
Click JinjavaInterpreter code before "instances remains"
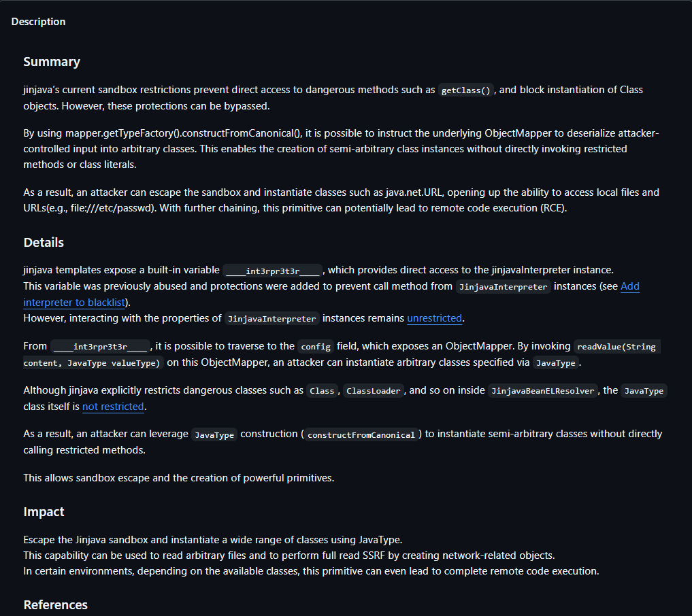(272, 319)
